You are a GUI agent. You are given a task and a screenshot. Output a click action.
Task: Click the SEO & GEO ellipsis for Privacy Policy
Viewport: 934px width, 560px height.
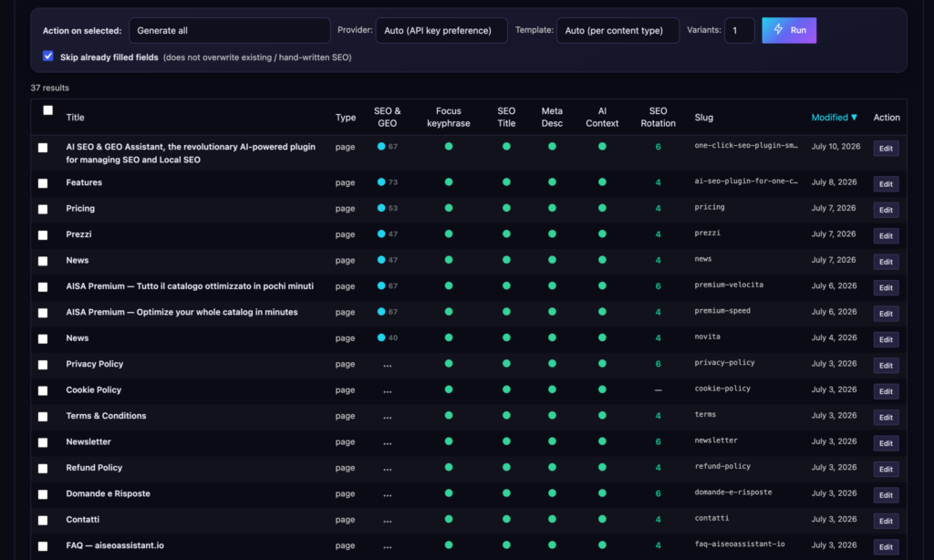click(387, 365)
